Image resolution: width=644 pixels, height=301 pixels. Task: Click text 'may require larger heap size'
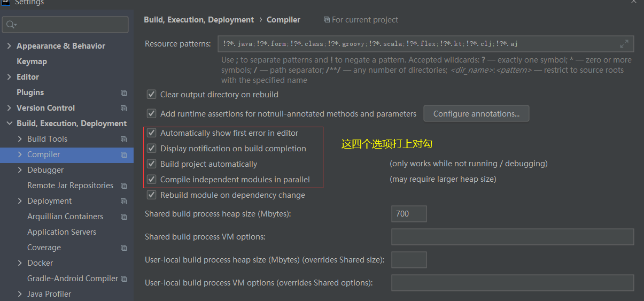coord(443,179)
